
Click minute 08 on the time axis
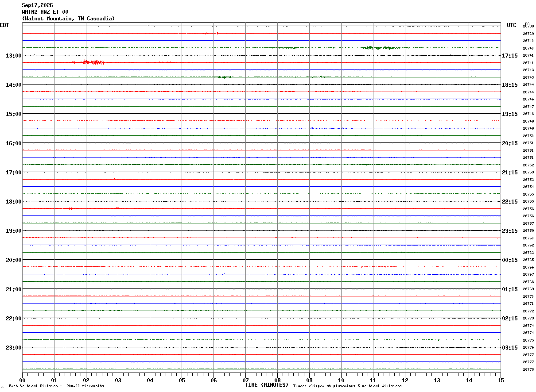point(277,380)
